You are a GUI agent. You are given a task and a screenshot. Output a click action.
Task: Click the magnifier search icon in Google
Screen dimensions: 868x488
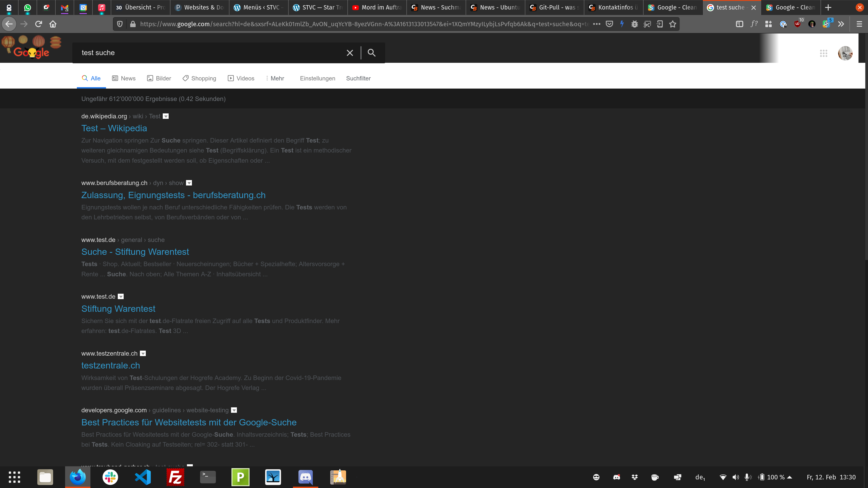tap(371, 53)
